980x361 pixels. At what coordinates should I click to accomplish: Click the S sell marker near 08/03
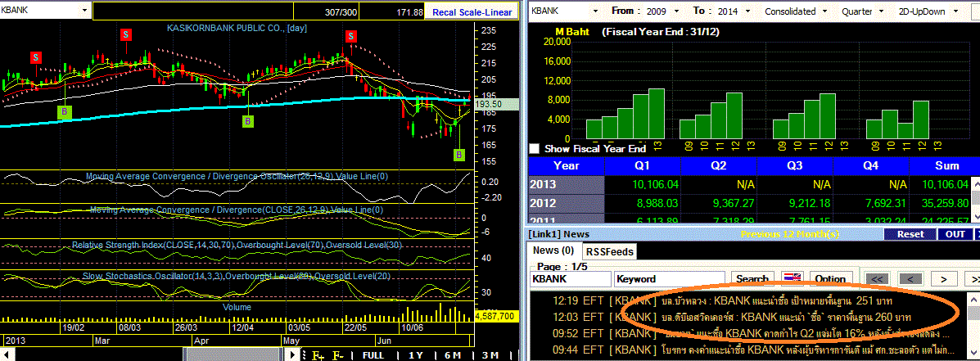coord(126,34)
